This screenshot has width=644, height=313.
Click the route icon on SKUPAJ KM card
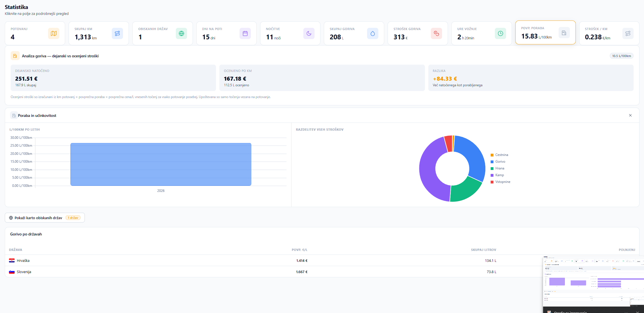117,33
